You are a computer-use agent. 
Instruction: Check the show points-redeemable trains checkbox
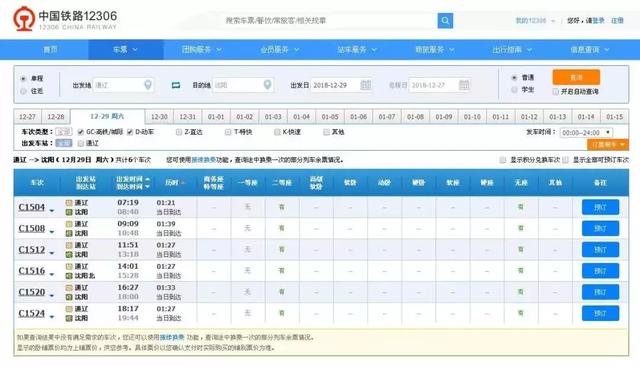tap(502, 160)
